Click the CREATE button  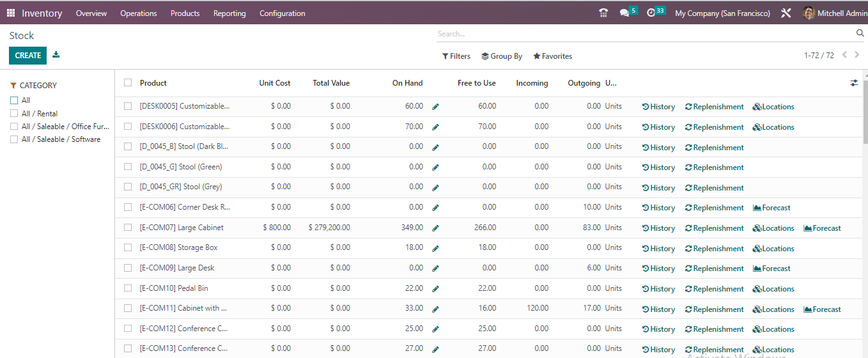[27, 56]
